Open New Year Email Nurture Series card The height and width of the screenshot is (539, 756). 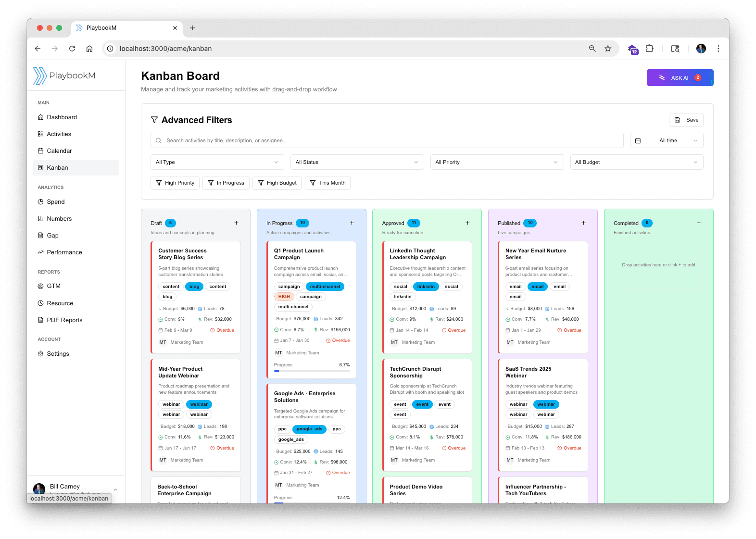click(x=543, y=298)
